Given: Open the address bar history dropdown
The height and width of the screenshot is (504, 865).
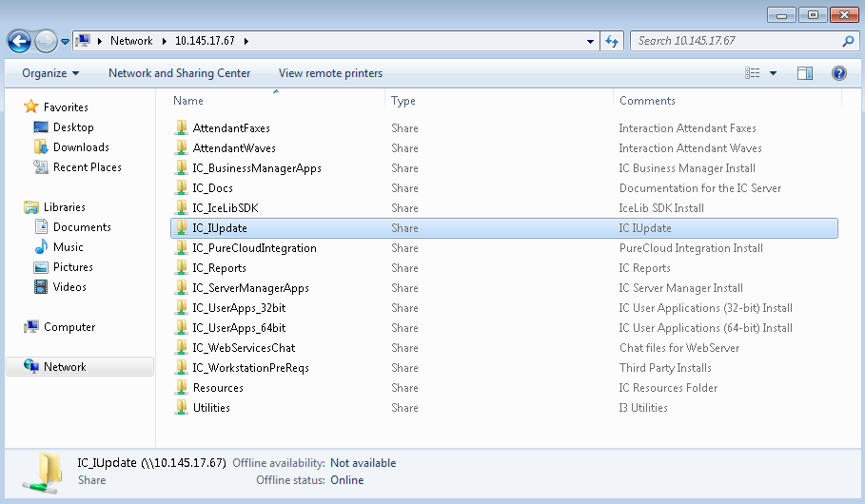Looking at the screenshot, I should click(591, 41).
